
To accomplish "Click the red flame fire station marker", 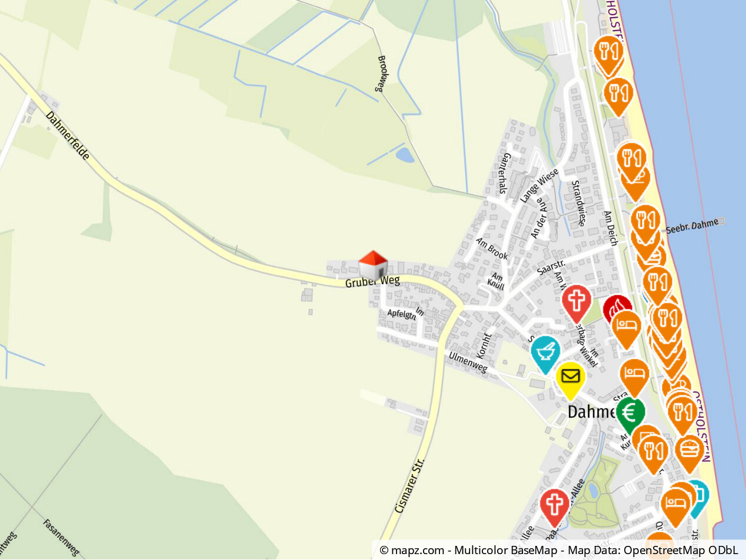I will pos(618,308).
